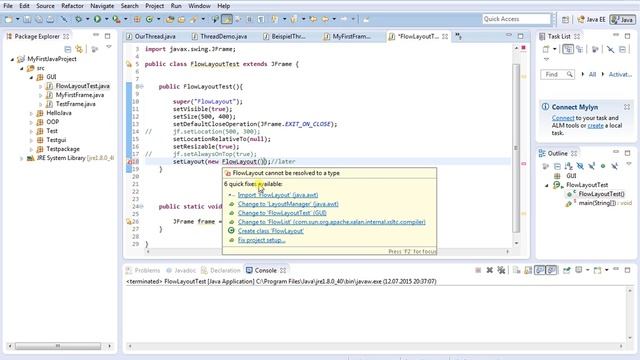The width and height of the screenshot is (640, 360).
Task: Click the Pin Console icon
Action: [567, 270]
